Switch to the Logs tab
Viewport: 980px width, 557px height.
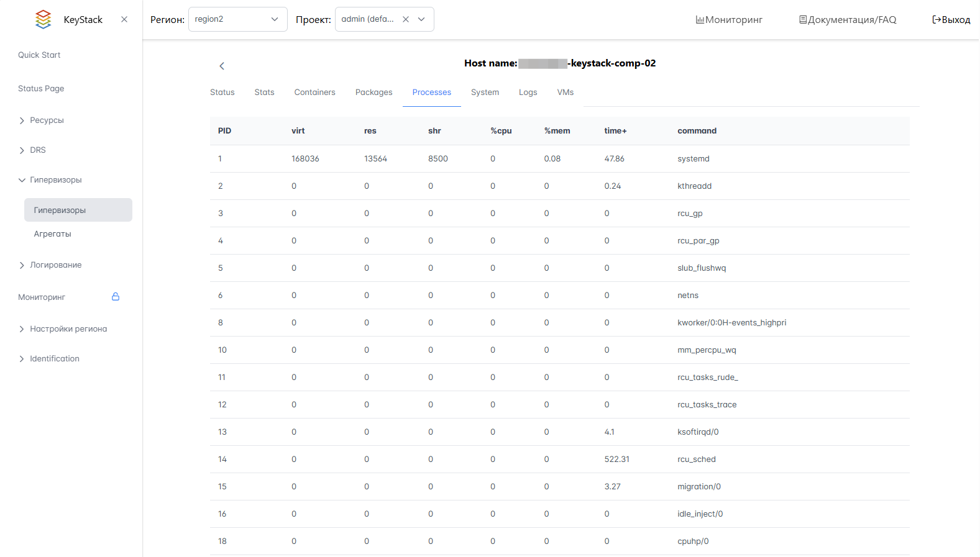tap(528, 93)
